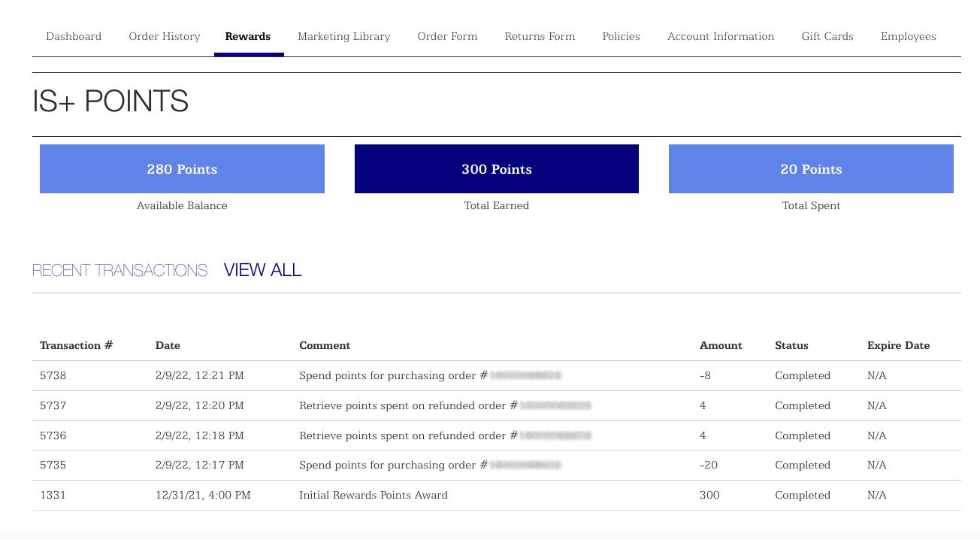
Task: Open the Order History tab
Action: click(164, 36)
